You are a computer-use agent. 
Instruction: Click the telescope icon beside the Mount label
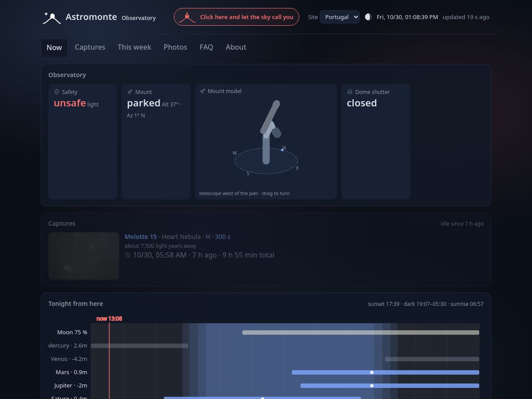pyautogui.click(x=130, y=92)
